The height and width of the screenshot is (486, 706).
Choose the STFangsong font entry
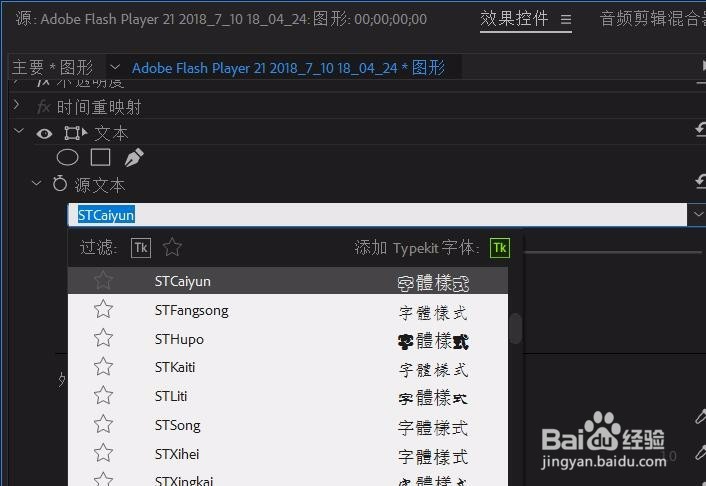[288, 310]
